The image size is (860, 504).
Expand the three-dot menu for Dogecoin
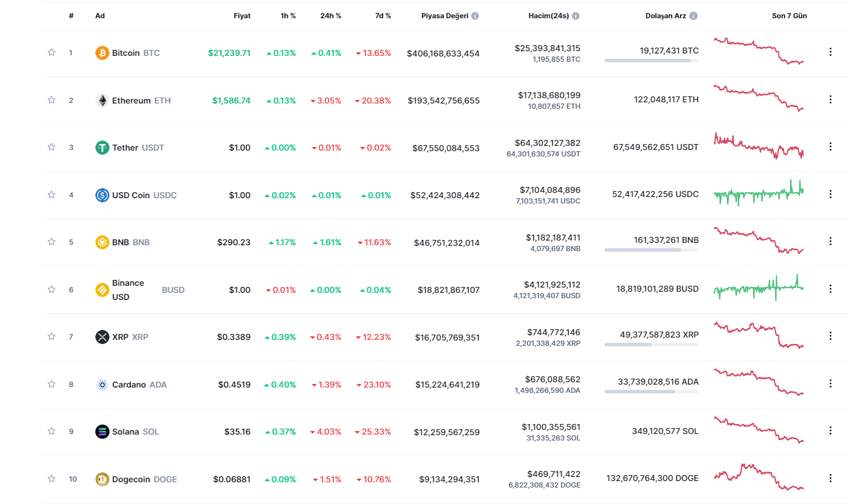tap(830, 478)
